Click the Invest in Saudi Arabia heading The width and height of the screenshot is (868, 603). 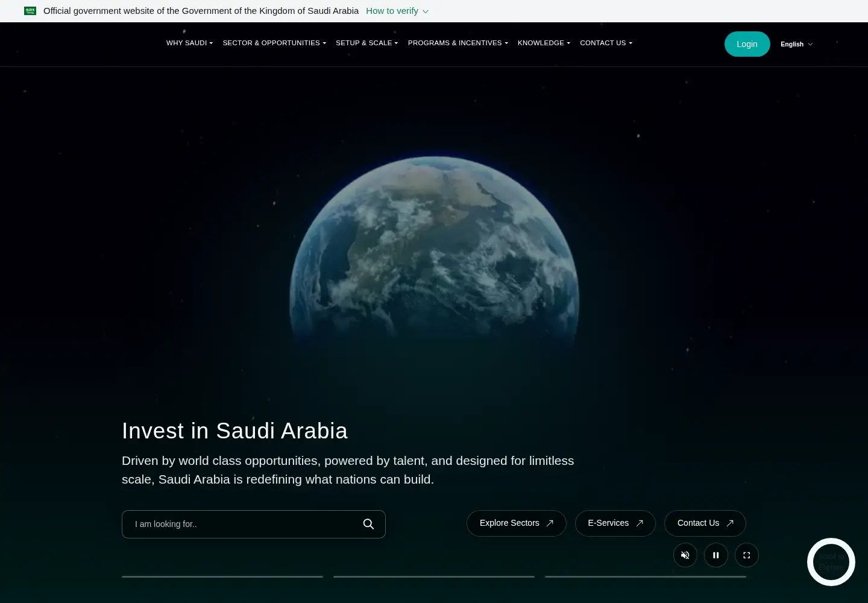click(234, 431)
